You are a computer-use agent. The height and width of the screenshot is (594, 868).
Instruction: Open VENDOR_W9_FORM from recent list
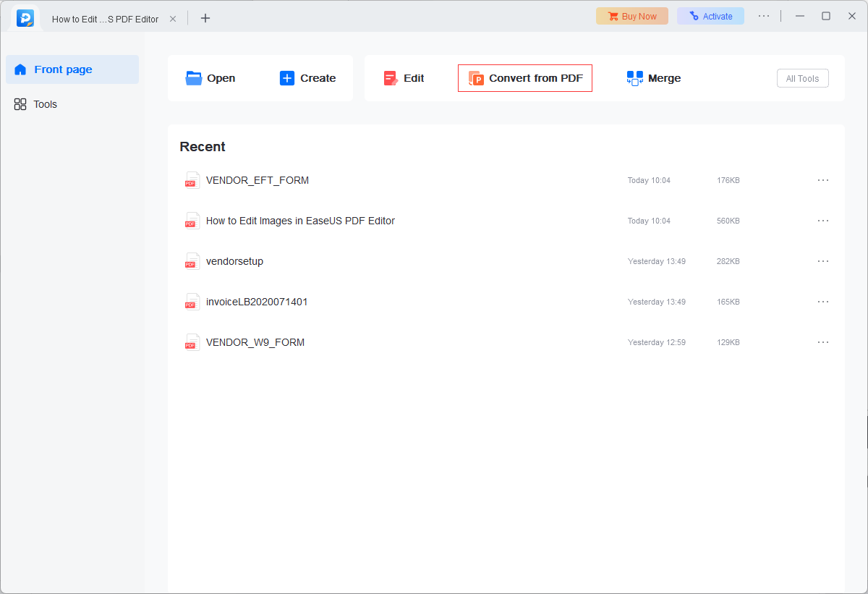tap(255, 342)
